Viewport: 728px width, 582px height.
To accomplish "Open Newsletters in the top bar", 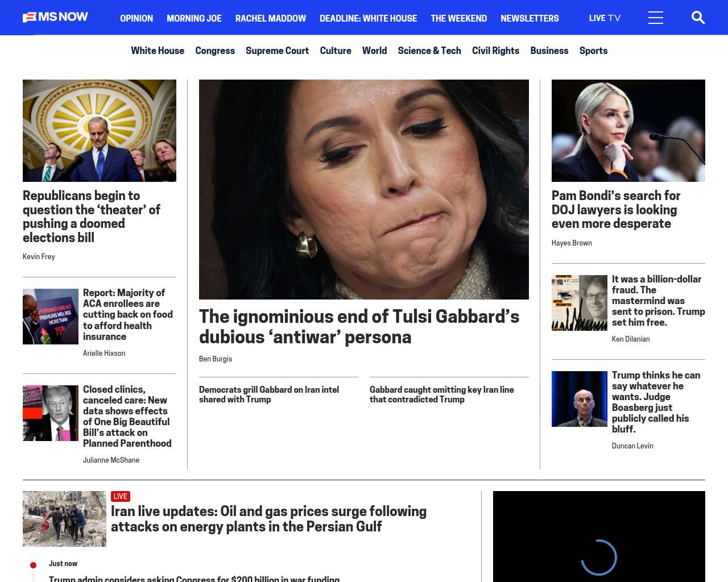I will click(x=530, y=18).
